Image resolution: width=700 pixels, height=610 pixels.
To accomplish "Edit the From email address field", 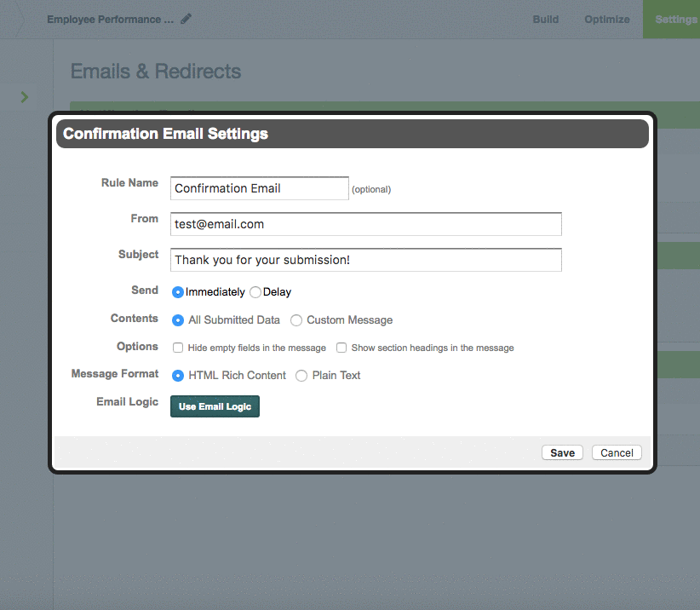I will click(x=365, y=223).
